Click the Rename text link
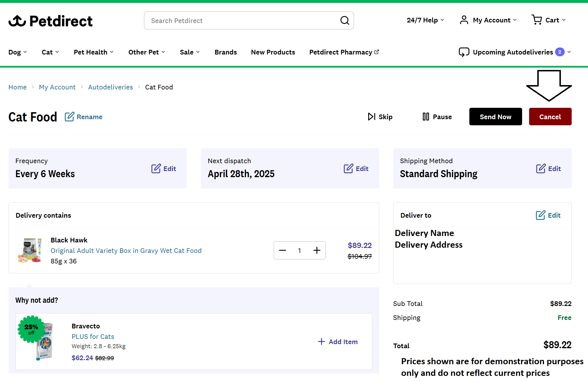588x382 pixels. coord(89,117)
